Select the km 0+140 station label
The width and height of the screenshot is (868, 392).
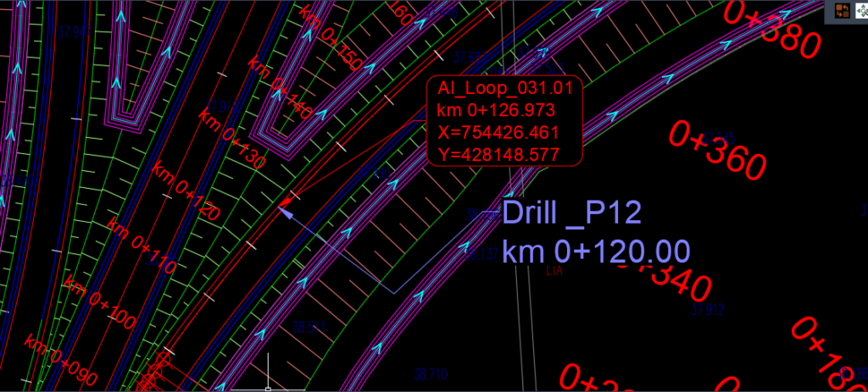click(x=280, y=88)
